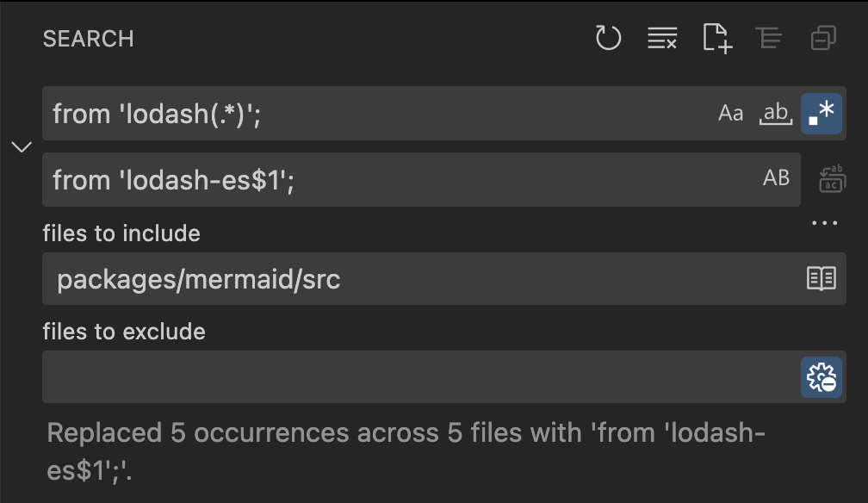The height and width of the screenshot is (503, 868).
Task: Toggle Use Exclude Settings and Ignore Files
Action: point(821,377)
